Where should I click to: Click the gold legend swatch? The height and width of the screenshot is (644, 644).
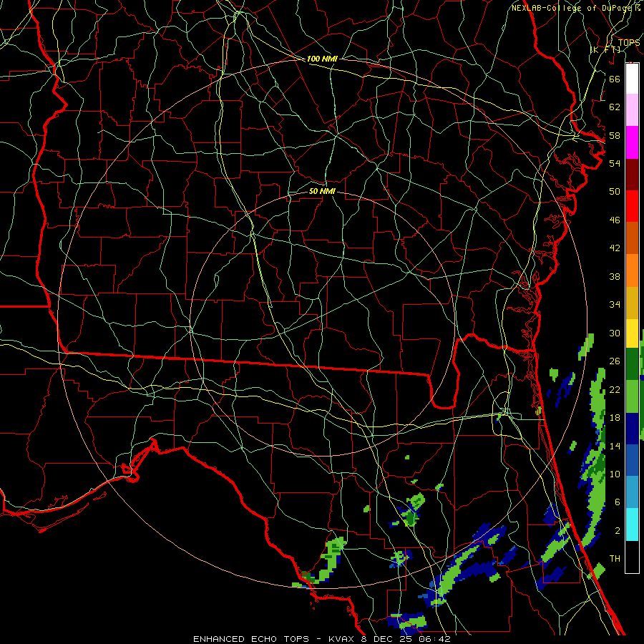point(632,303)
